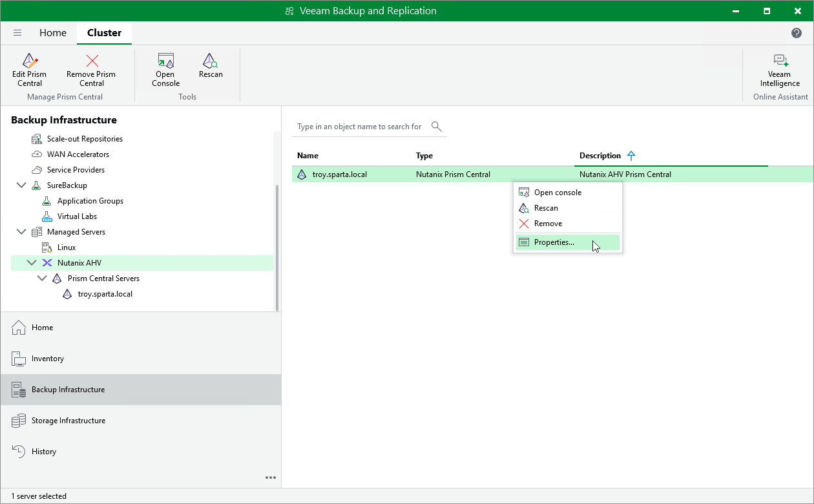
Task: Choose Properties... from context menu
Action: point(567,242)
